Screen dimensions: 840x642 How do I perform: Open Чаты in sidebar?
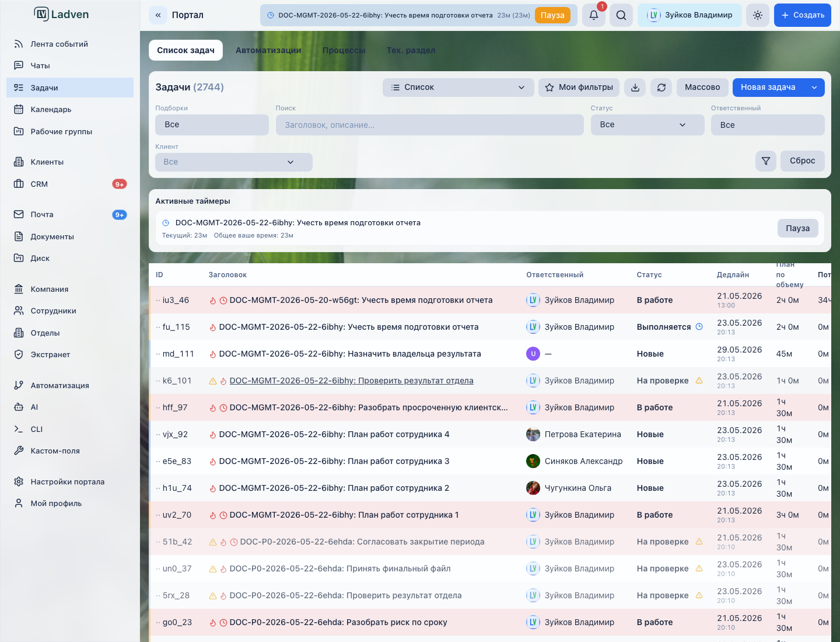pyautogui.click(x=70, y=65)
